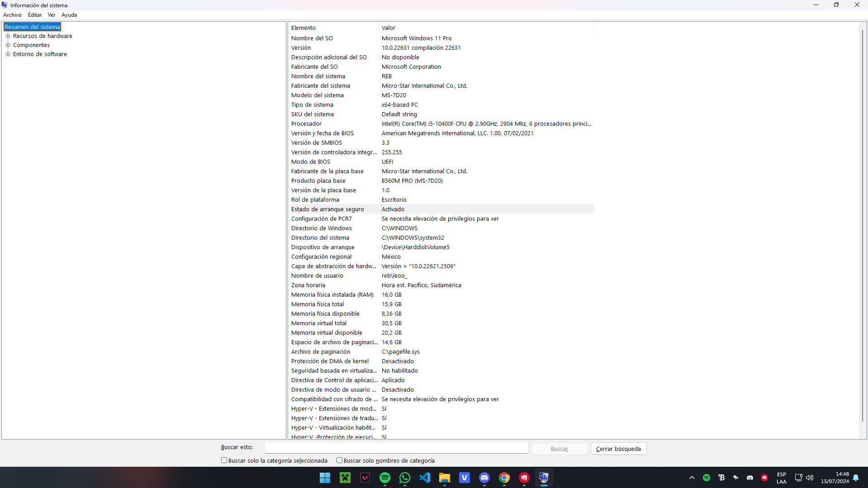Enable 'Buscar solo la categoría seleccionada' checkbox
The height and width of the screenshot is (488, 868).
224,460
